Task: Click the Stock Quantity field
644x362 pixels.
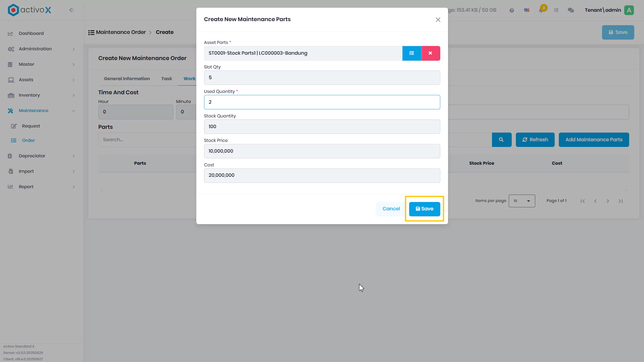Action: (322, 127)
